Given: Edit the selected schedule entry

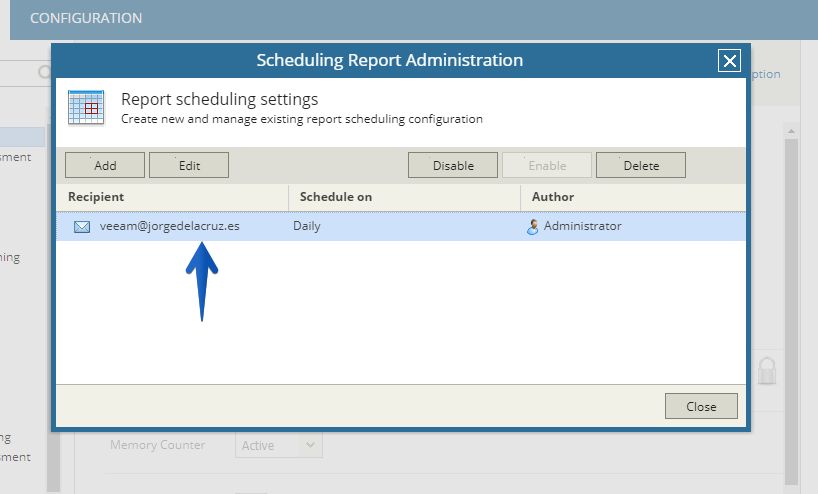Looking at the screenshot, I should [189, 165].
